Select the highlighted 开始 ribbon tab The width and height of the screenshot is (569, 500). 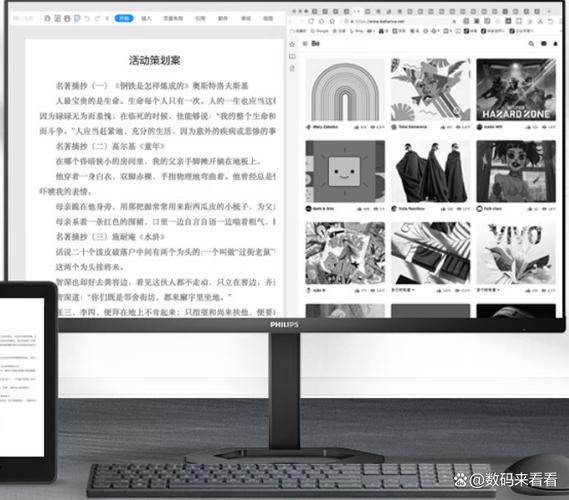pos(124,18)
